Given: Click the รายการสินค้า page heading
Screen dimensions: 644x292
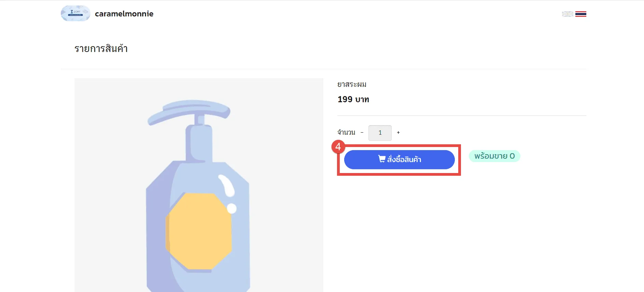Looking at the screenshot, I should [x=101, y=49].
